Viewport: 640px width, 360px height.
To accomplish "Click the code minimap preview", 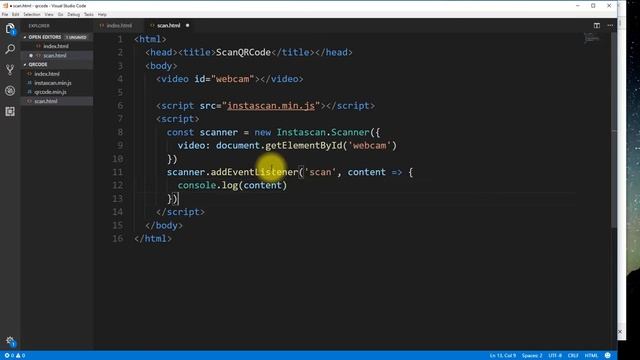I will tap(591, 39).
